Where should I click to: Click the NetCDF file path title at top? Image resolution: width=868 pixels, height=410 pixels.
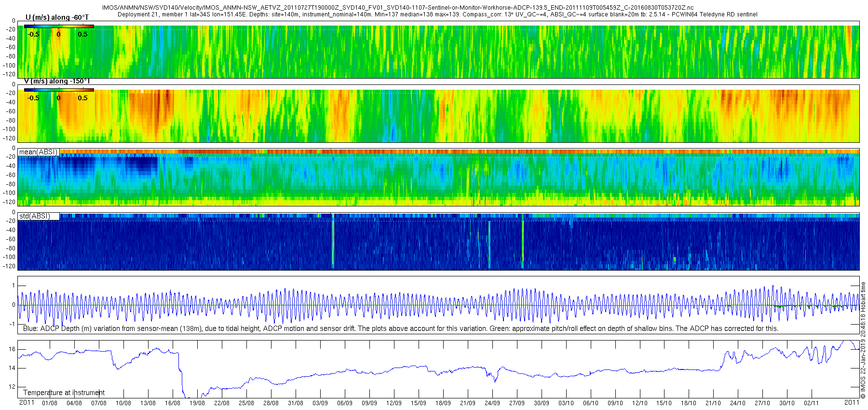[398, 8]
